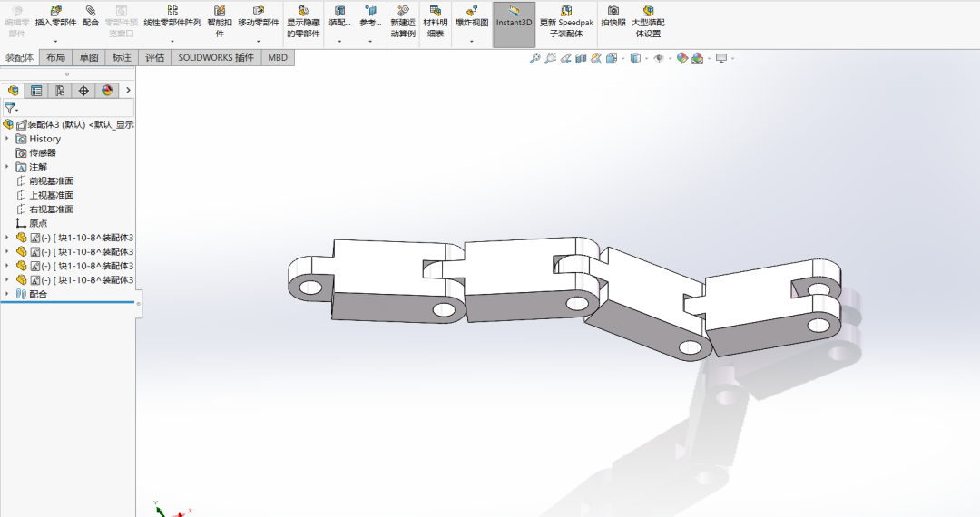Click the Zoom to Fit magnifier icon
This screenshot has width=980, height=517.
(535, 58)
